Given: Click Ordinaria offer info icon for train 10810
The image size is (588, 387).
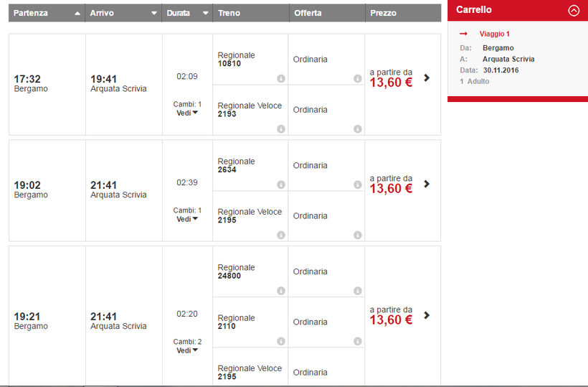Looking at the screenshot, I should pos(358,79).
